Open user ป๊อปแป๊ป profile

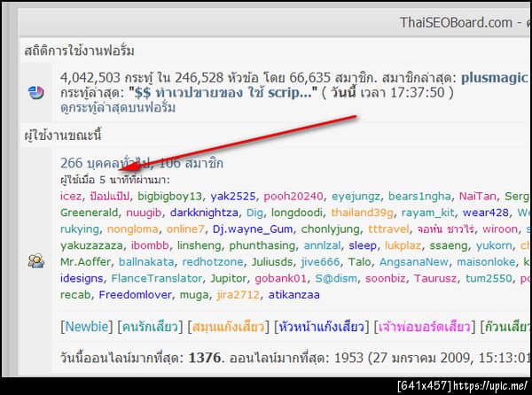[x=110, y=196]
